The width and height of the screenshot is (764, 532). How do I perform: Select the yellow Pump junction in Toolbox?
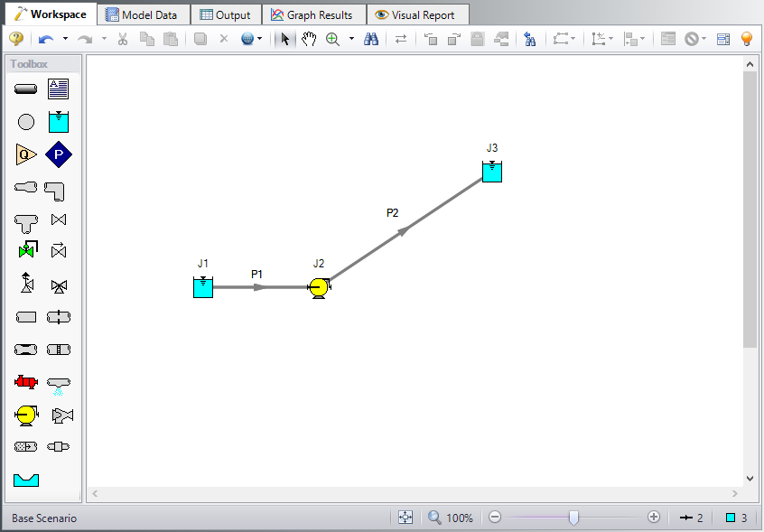[26, 415]
